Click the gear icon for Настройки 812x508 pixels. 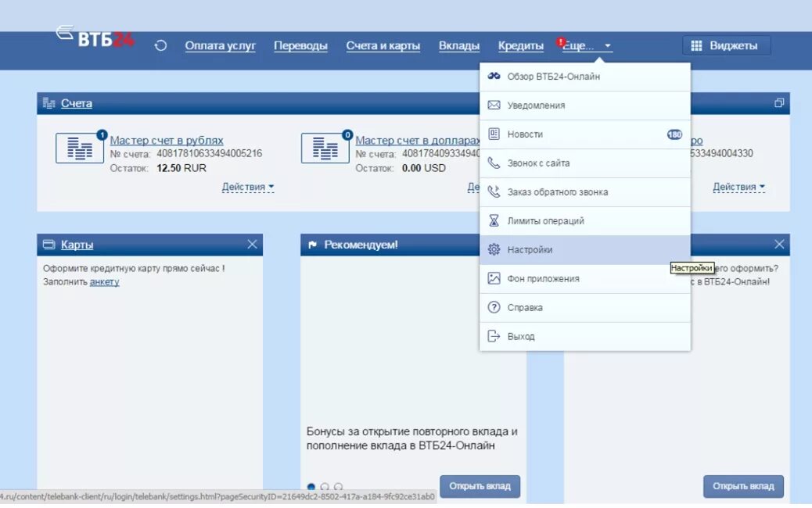click(494, 249)
